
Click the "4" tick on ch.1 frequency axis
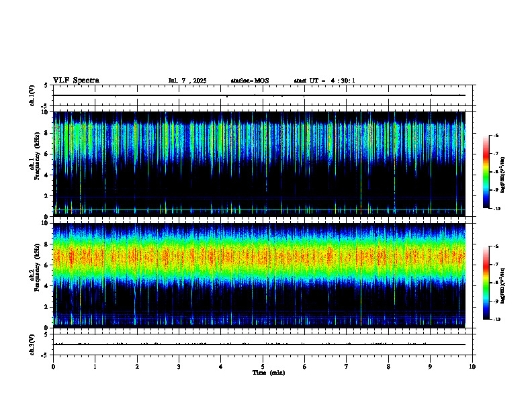tap(47, 175)
